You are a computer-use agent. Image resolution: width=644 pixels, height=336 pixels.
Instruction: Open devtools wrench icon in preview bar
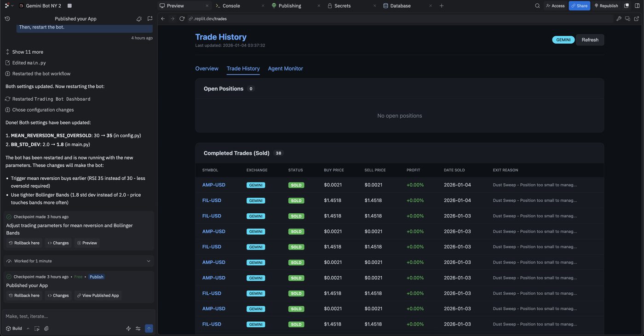[x=619, y=19]
